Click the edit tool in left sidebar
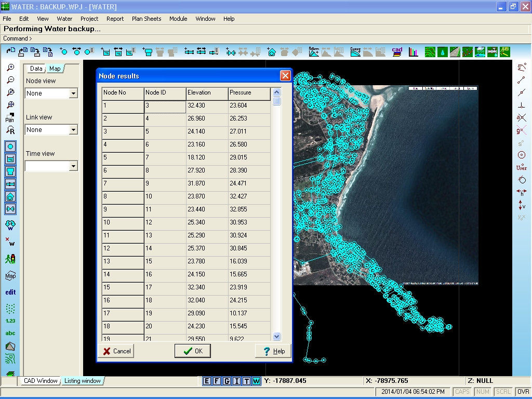Viewport: 532px width, 399px height. pyautogui.click(x=10, y=292)
